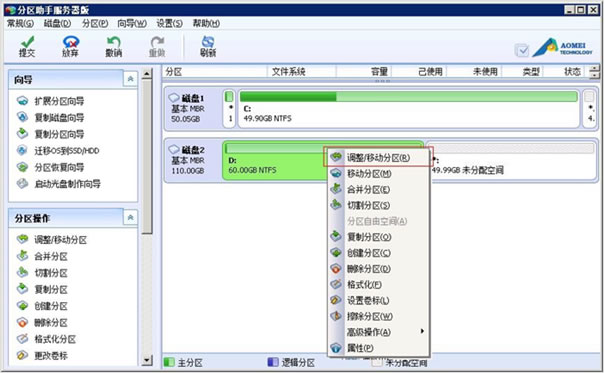Choose 复制分区(O) from the context menu
Image resolution: width=604 pixels, height=373 pixels.
click(378, 237)
